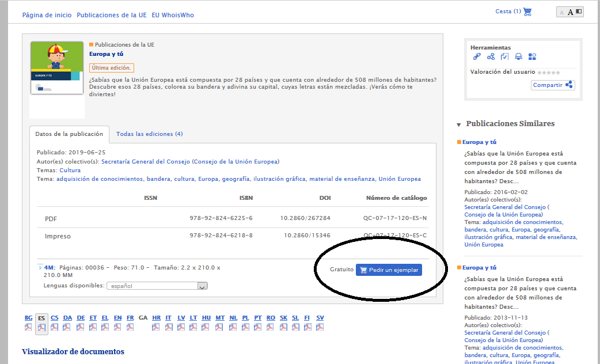Open similar publication Europa y tú from 2016-02-02
This screenshot has width=600, height=364.
(x=479, y=142)
